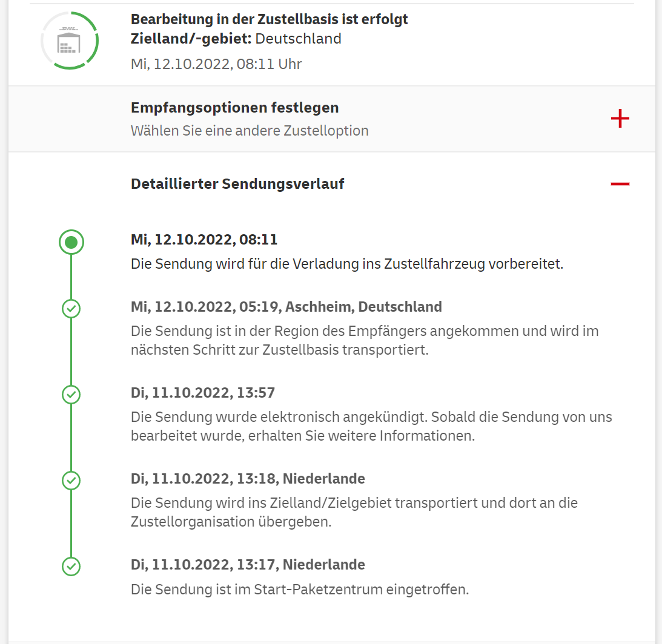This screenshot has width=662, height=644.
Task: Click the DHL delivery base warehouse icon
Action: [69, 41]
